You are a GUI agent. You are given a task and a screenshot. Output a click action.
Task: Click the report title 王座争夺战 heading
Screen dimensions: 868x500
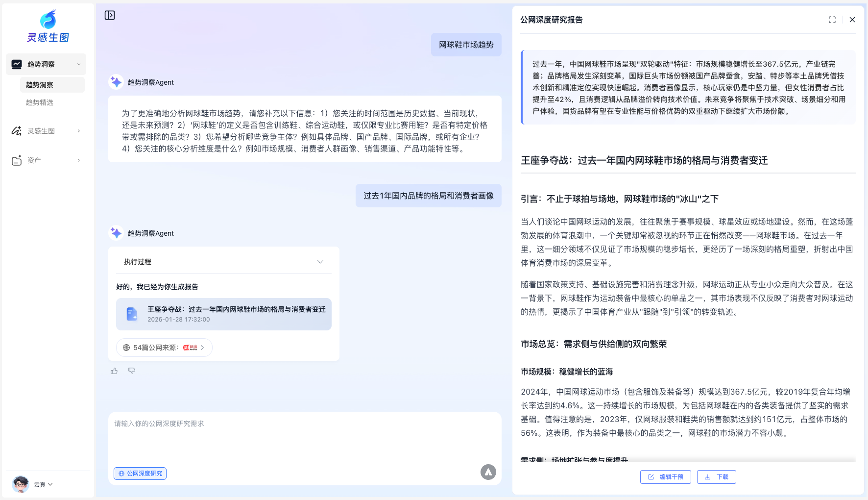644,160
